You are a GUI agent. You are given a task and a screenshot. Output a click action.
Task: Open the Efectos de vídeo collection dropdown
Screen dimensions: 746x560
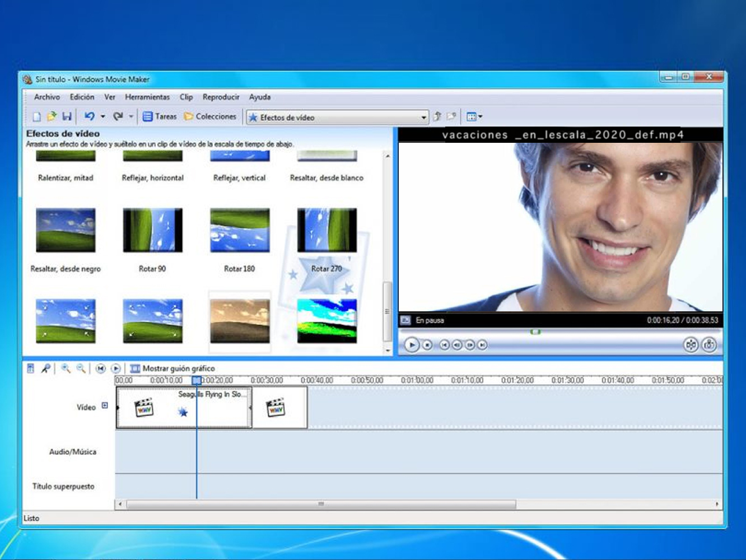click(338, 118)
